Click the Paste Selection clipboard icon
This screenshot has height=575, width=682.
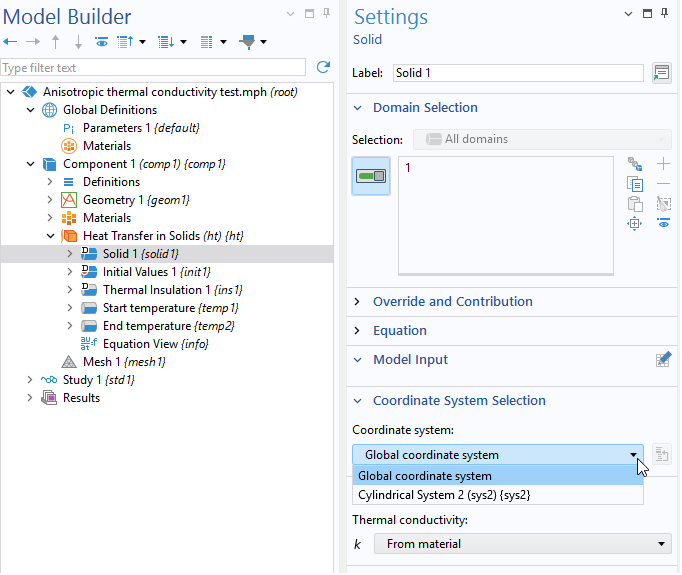pyautogui.click(x=634, y=204)
